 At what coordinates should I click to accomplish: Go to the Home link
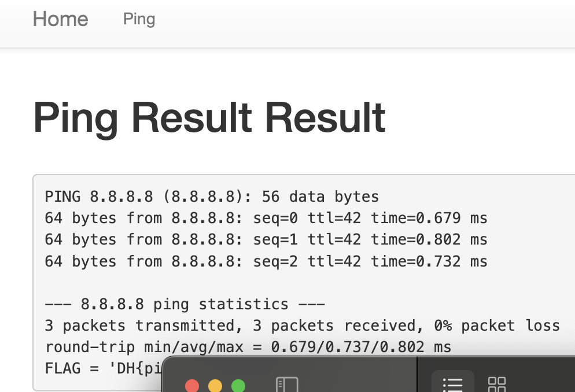click(61, 19)
